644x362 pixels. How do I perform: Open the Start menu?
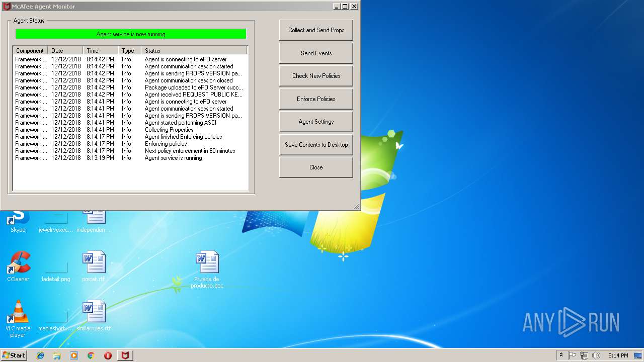(14, 355)
